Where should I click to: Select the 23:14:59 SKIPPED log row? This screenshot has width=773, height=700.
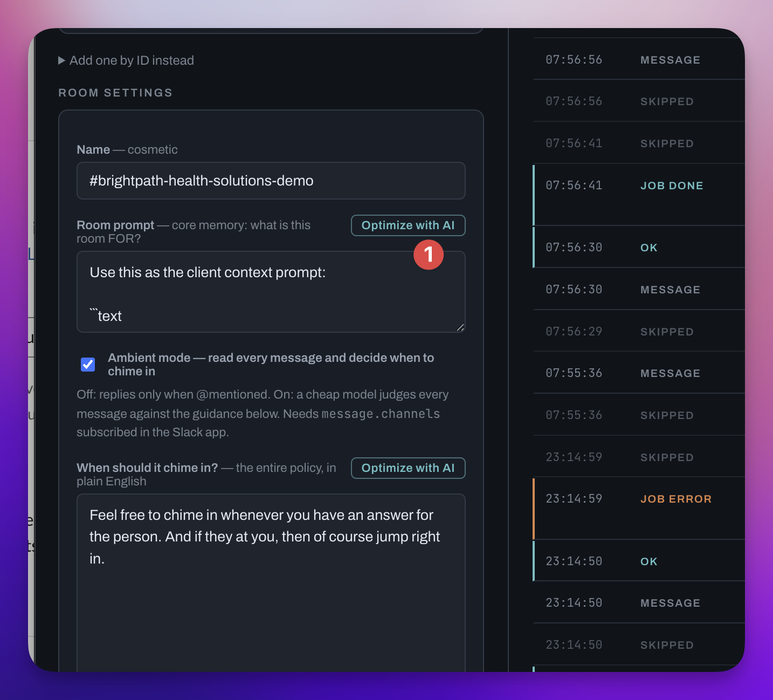coord(639,457)
